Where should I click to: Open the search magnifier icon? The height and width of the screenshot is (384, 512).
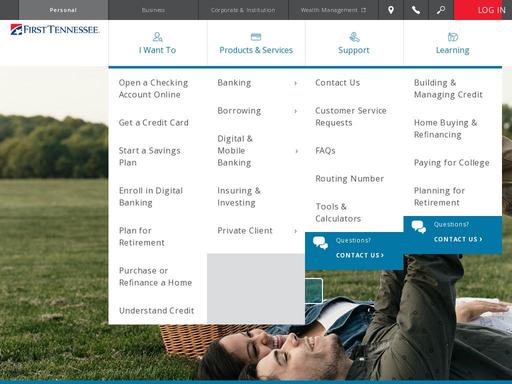click(x=441, y=10)
